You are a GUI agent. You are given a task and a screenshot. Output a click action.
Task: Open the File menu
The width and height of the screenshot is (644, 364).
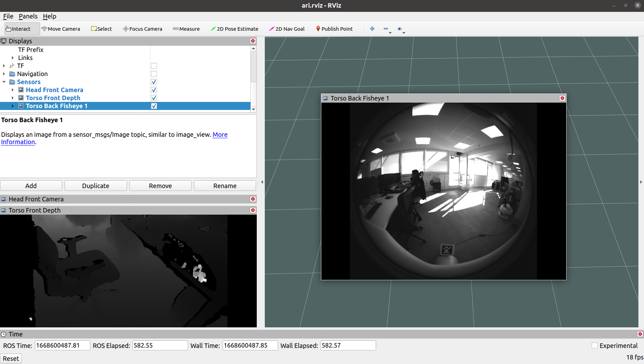pos(8,16)
